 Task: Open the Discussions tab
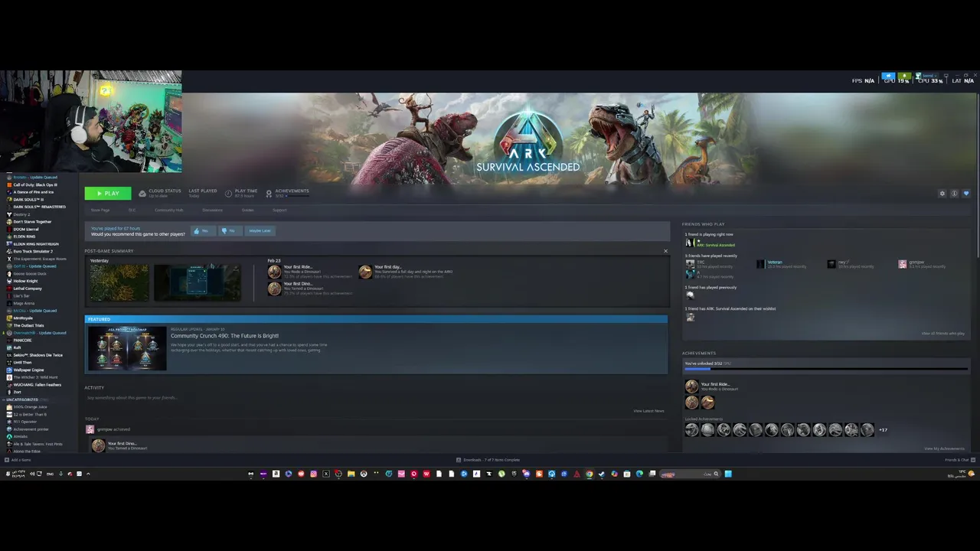(x=212, y=210)
